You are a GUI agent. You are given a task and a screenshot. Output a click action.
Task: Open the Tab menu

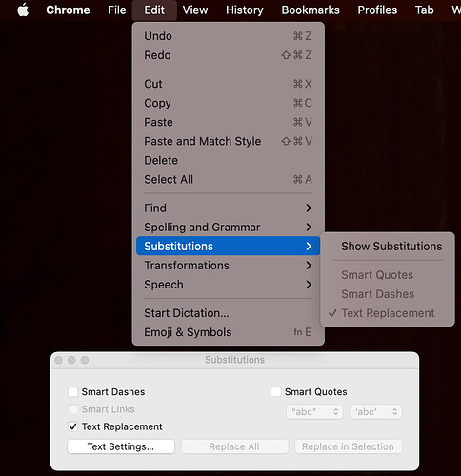click(424, 10)
